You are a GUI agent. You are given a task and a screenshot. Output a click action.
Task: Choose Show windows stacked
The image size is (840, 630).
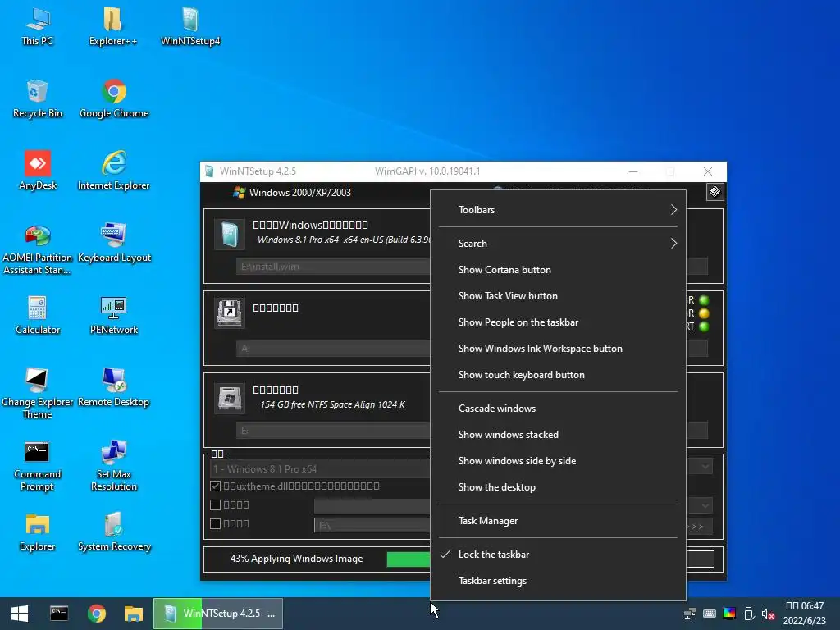point(558,435)
